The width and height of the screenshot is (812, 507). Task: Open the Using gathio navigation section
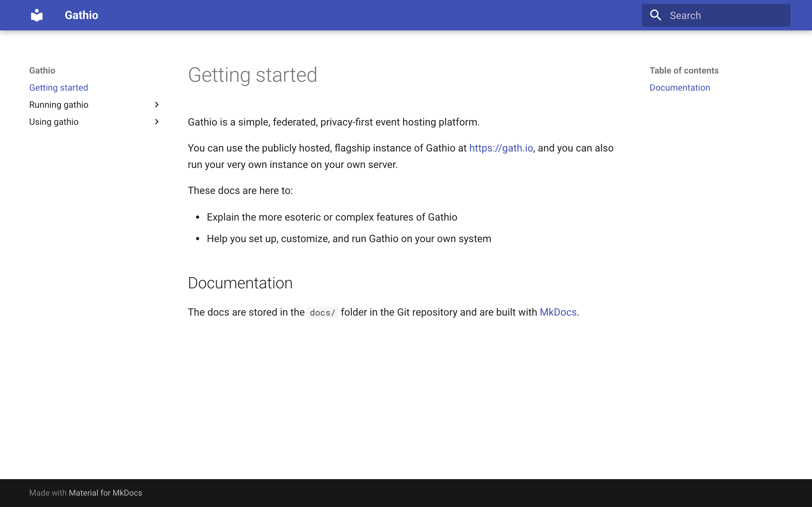pyautogui.click(x=54, y=122)
